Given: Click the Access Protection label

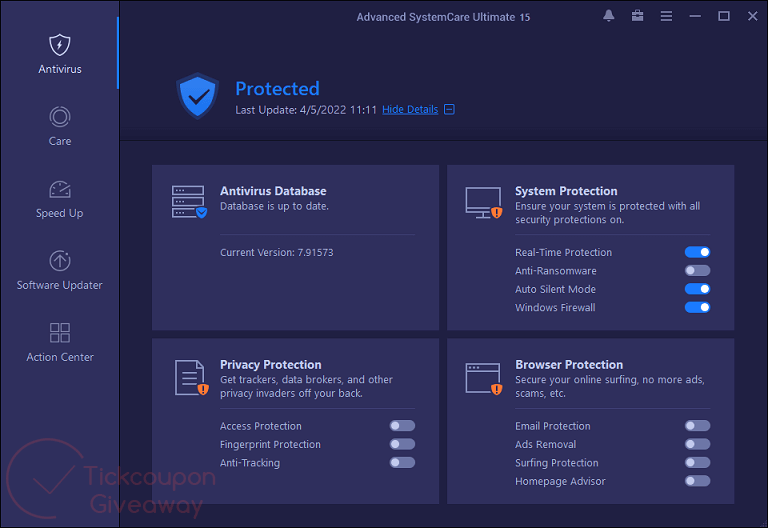Looking at the screenshot, I should [261, 426].
